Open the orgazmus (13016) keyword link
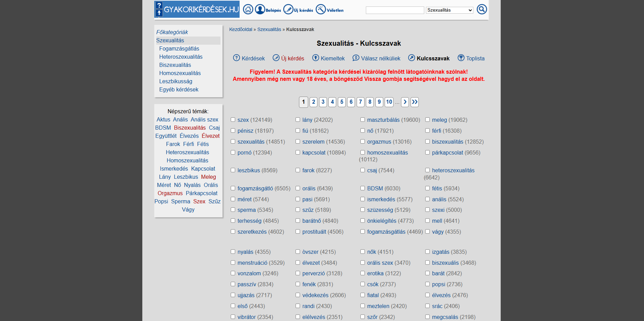The width and height of the screenshot is (644, 321). coord(379,142)
